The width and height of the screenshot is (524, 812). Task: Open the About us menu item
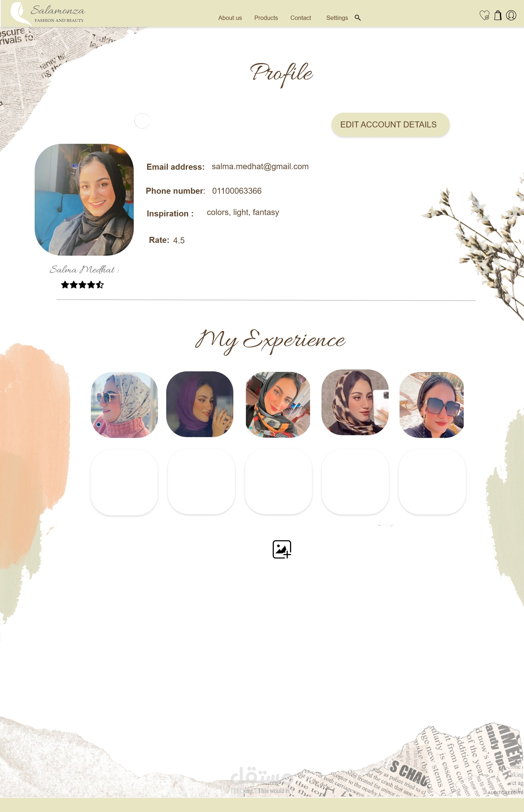[230, 18]
